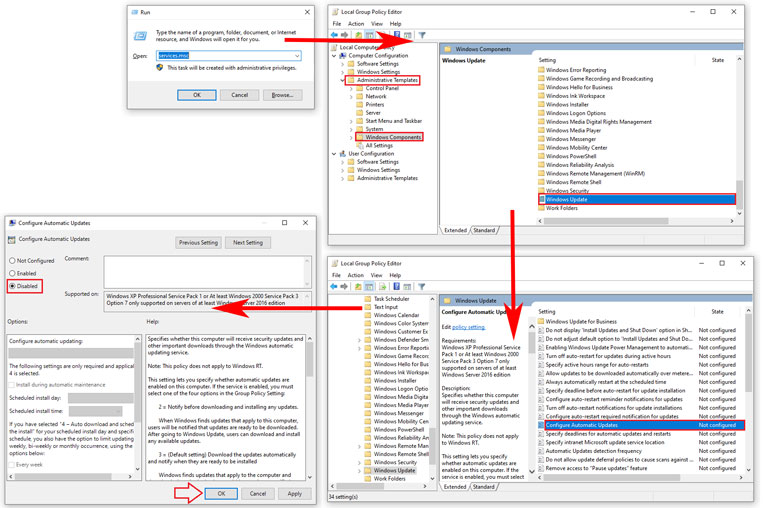Expand the Start Menu and Taskbar node
The height and width of the screenshot is (508, 780).
coord(351,121)
